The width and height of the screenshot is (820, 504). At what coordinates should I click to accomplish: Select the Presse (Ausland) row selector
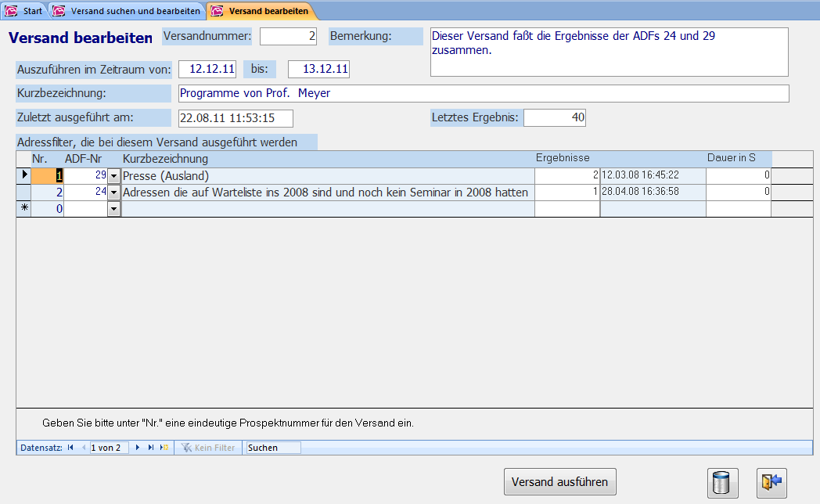pos(23,175)
